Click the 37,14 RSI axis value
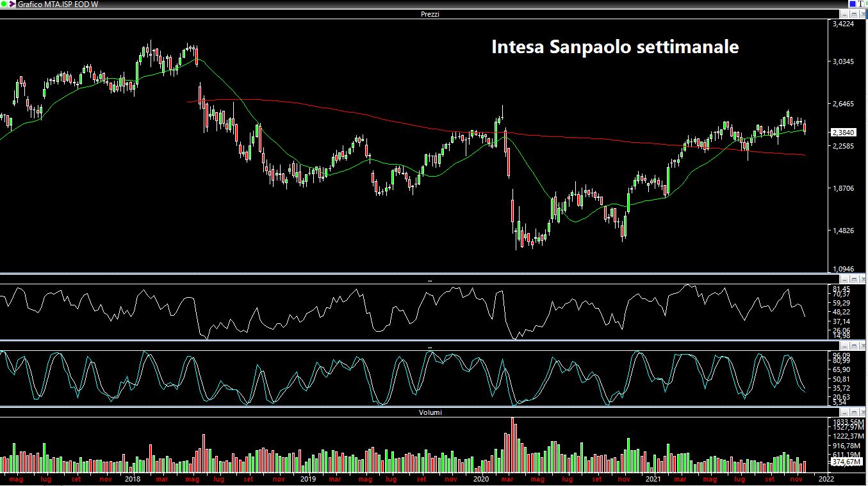 click(x=840, y=321)
